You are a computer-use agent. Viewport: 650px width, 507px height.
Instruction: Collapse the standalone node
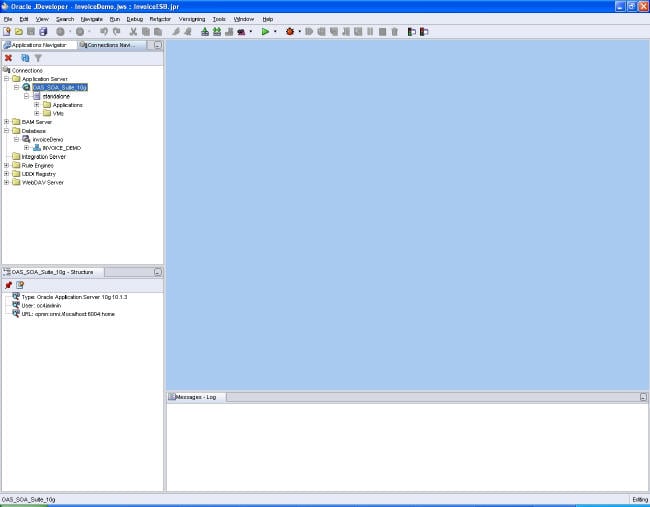coord(27,96)
